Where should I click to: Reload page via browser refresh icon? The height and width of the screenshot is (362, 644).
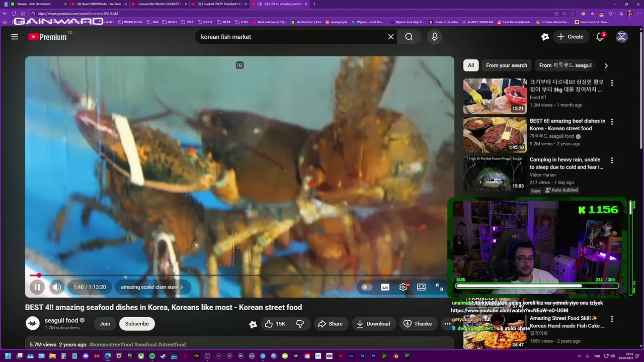14,14
